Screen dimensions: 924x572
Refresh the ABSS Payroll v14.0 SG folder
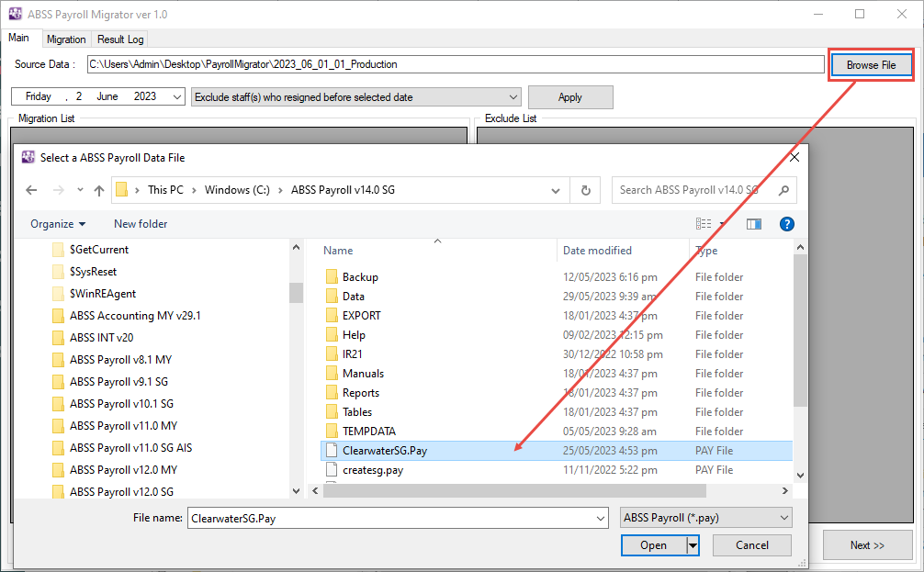pos(586,190)
